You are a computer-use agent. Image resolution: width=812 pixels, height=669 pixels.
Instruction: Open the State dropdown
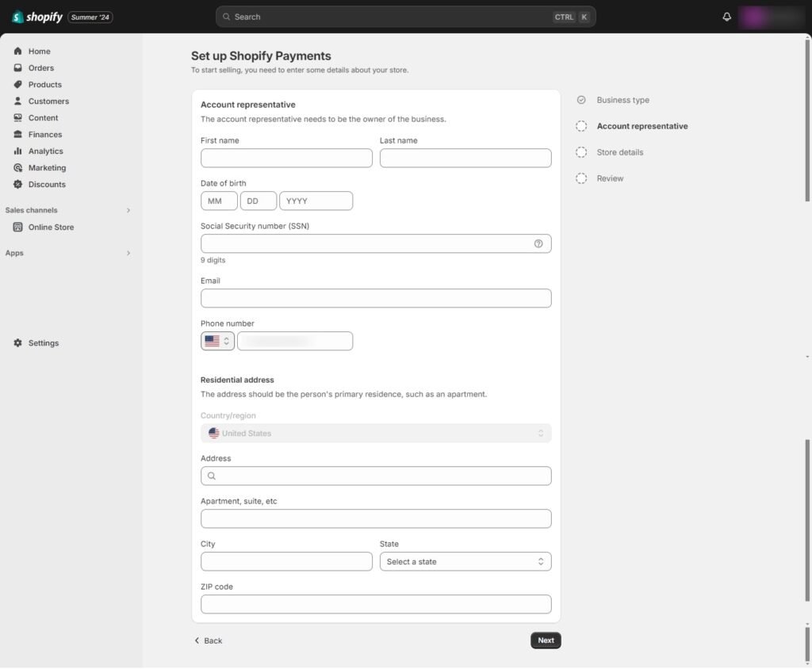465,562
